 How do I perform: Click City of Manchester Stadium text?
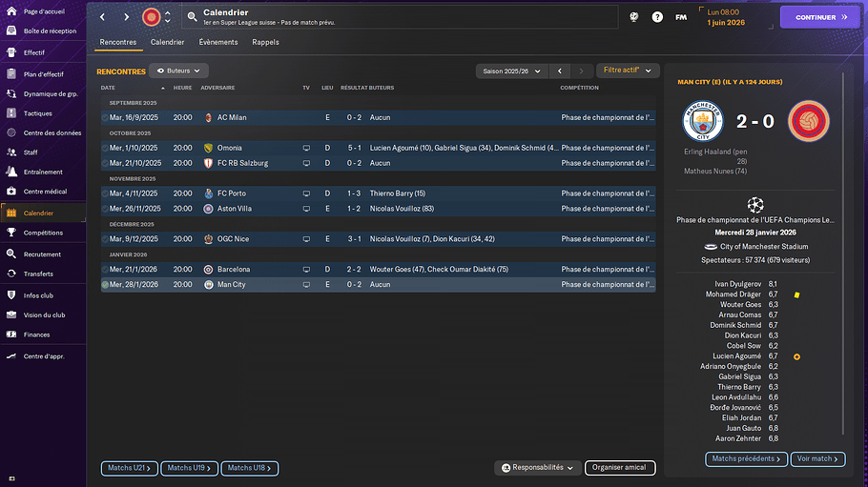[x=763, y=247]
